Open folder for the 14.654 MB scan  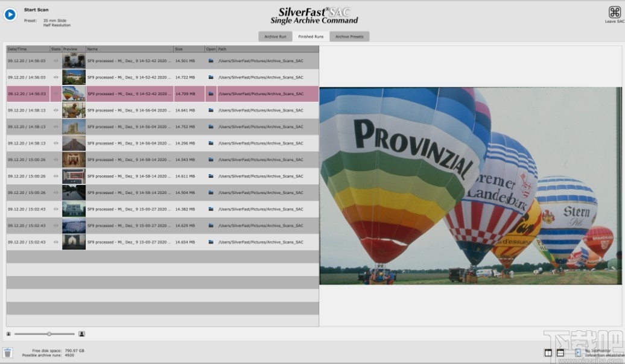pos(211,242)
